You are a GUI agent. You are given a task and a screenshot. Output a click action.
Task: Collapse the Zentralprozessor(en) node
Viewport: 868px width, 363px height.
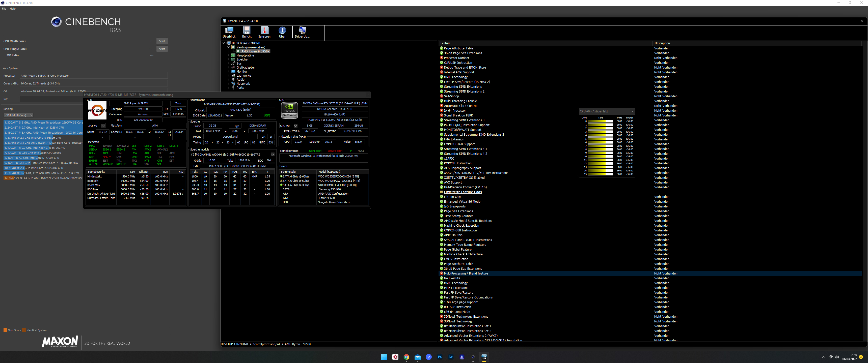point(228,47)
